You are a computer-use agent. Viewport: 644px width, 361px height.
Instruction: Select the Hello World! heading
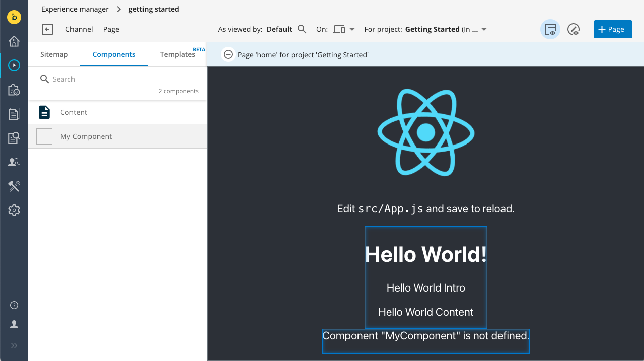click(426, 254)
